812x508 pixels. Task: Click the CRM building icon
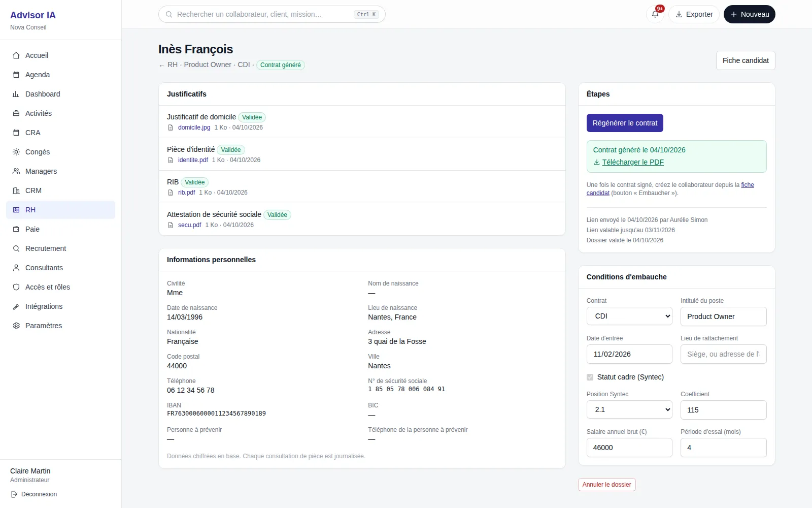pyautogui.click(x=16, y=190)
